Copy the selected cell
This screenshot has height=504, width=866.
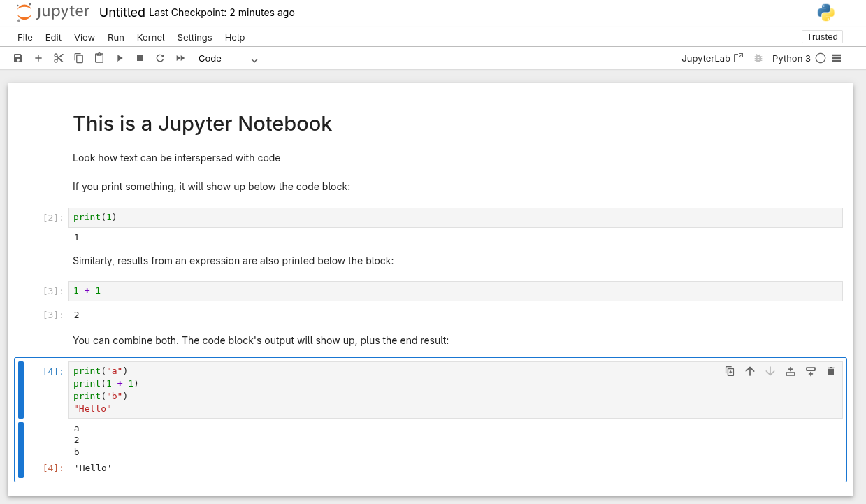[79, 58]
